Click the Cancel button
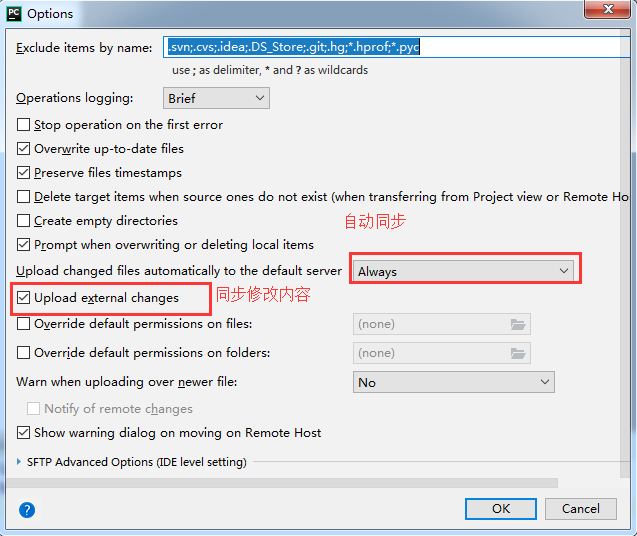This screenshot has height=536, width=637. point(581,509)
